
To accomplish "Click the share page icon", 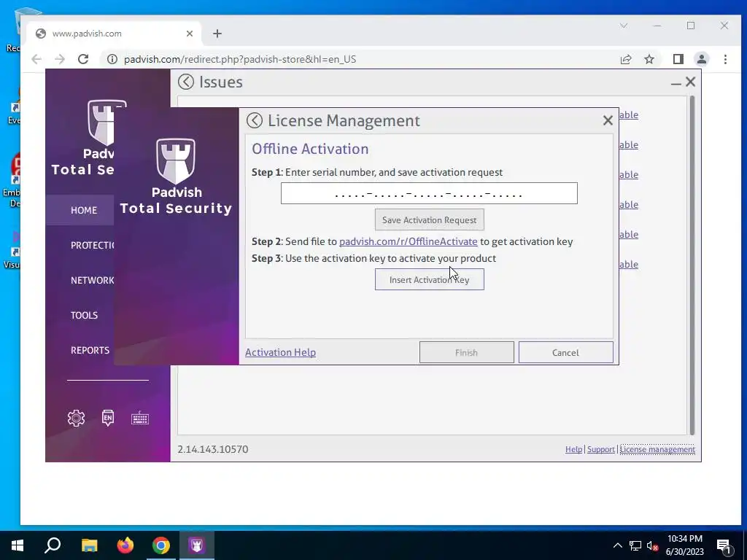I will [x=626, y=59].
